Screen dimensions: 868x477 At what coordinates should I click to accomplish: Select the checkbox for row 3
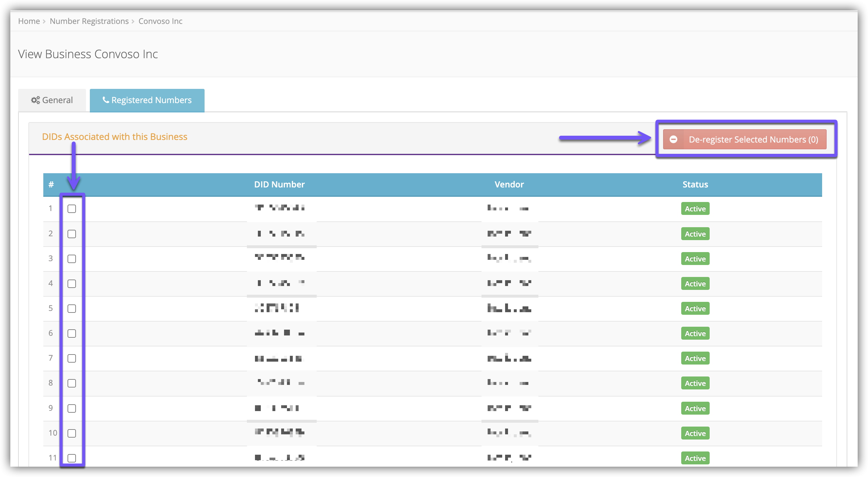pos(72,259)
